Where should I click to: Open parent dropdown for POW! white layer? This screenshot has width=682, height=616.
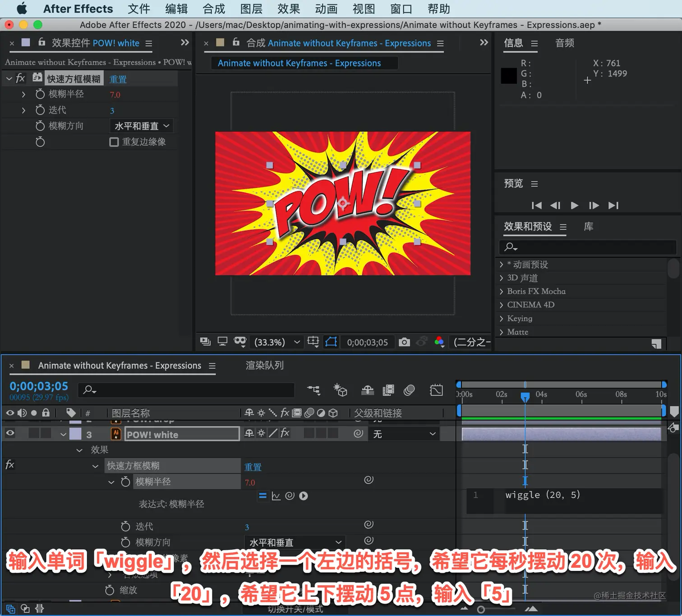click(404, 434)
